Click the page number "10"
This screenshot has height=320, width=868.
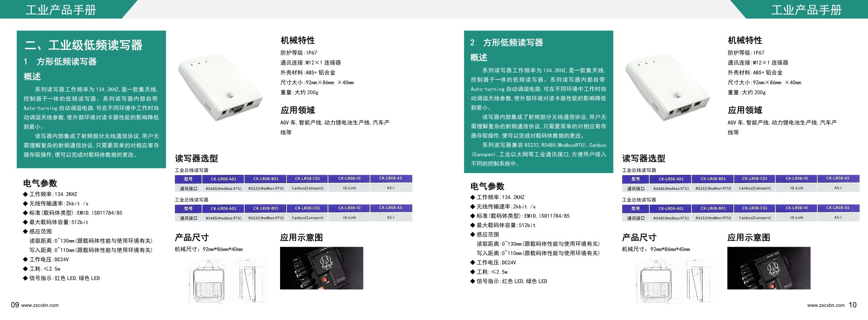[852, 305]
